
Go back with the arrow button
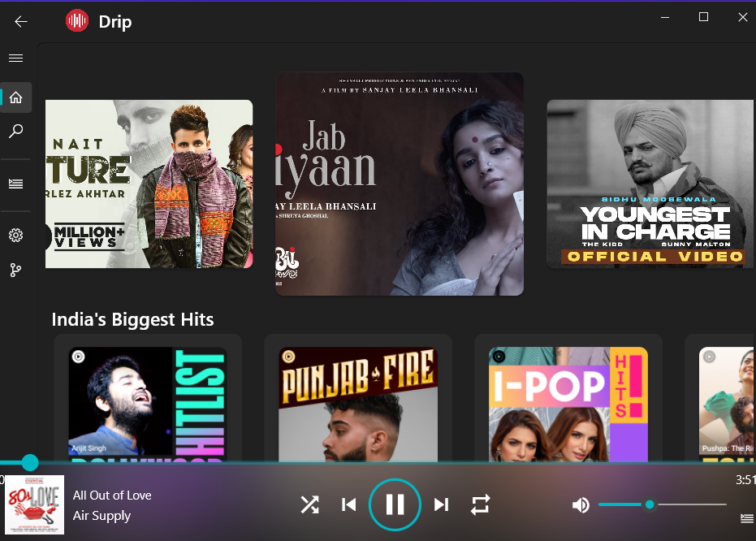(x=21, y=21)
